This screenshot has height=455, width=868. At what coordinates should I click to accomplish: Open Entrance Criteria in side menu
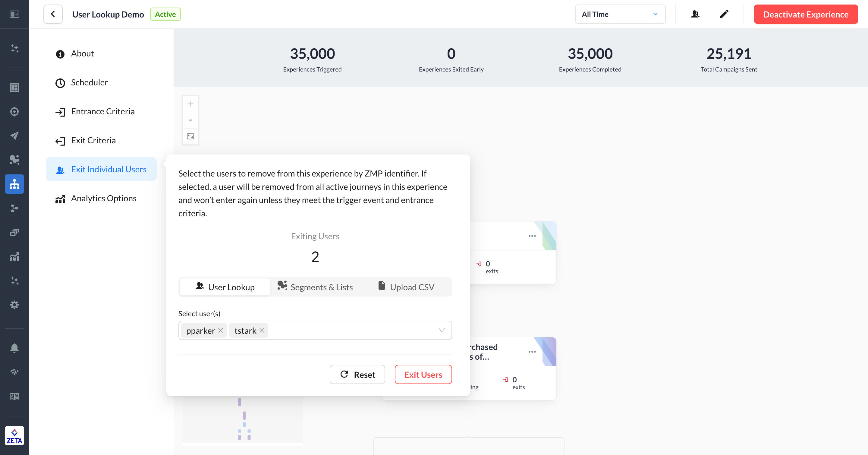[x=102, y=111]
